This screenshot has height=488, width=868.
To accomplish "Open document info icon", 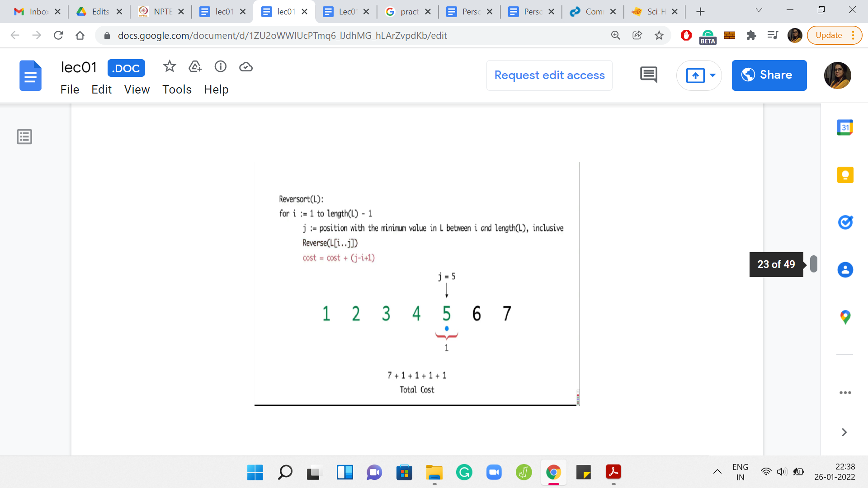I will 220,67.
